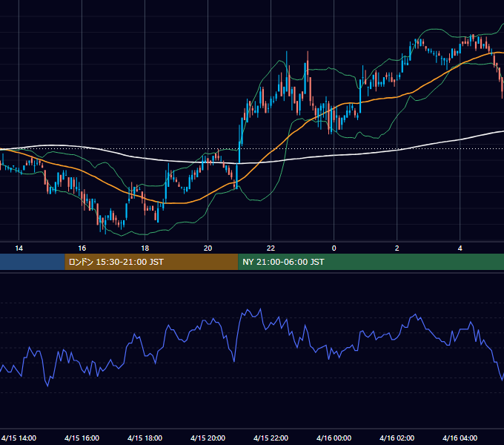Select the 4/15 20:00 date label
Screen dimensions: 504x445
[x=208, y=438]
